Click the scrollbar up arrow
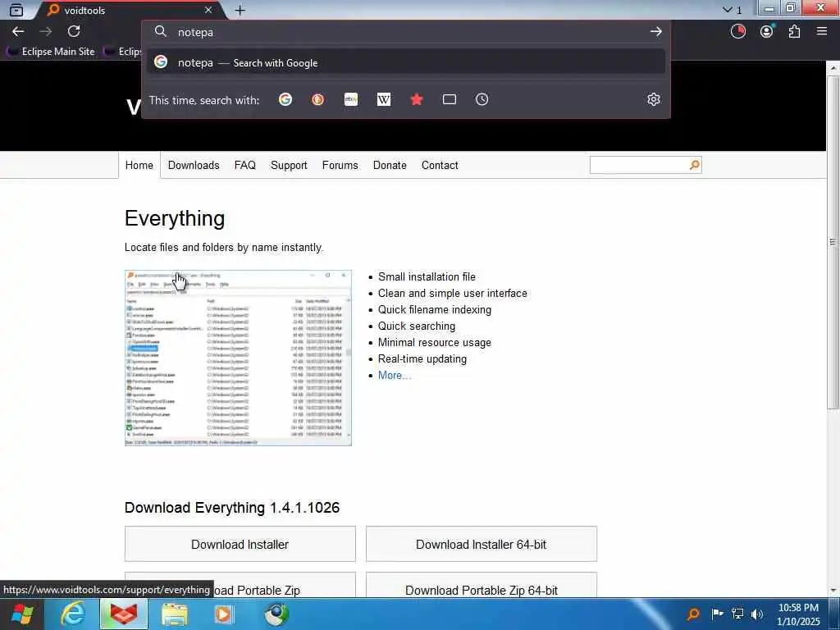 [x=833, y=68]
